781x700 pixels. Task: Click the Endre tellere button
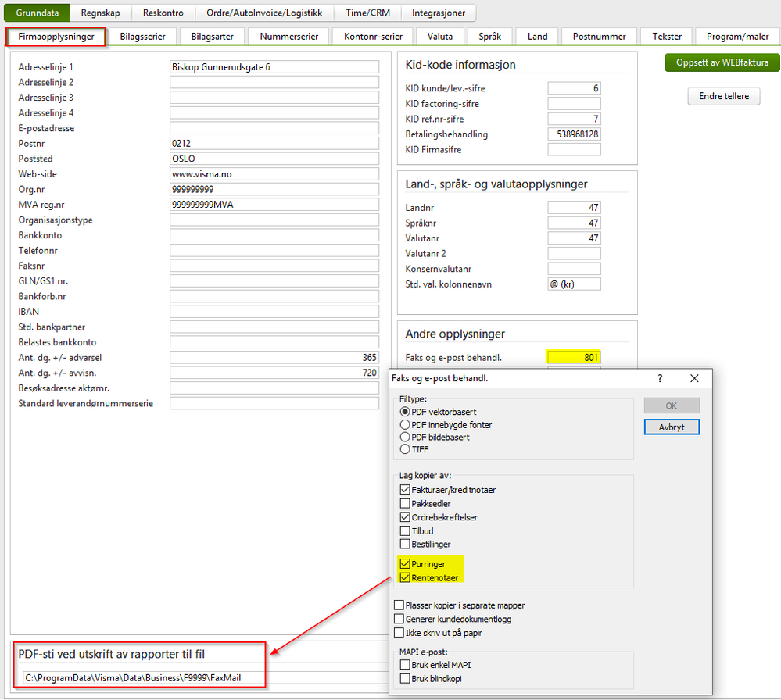point(724,96)
